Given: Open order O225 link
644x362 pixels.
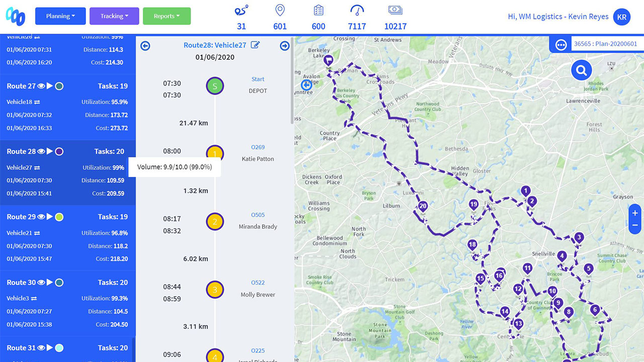Looking at the screenshot, I should point(258,351).
